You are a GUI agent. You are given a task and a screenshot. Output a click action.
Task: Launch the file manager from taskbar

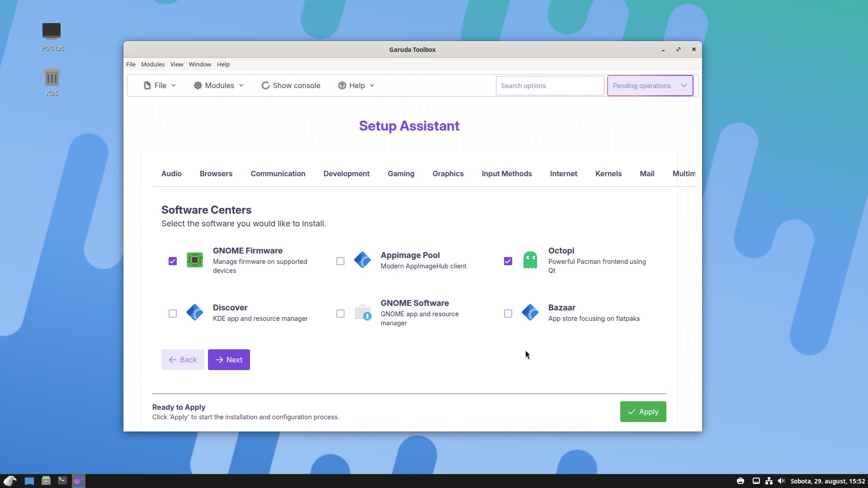46,481
